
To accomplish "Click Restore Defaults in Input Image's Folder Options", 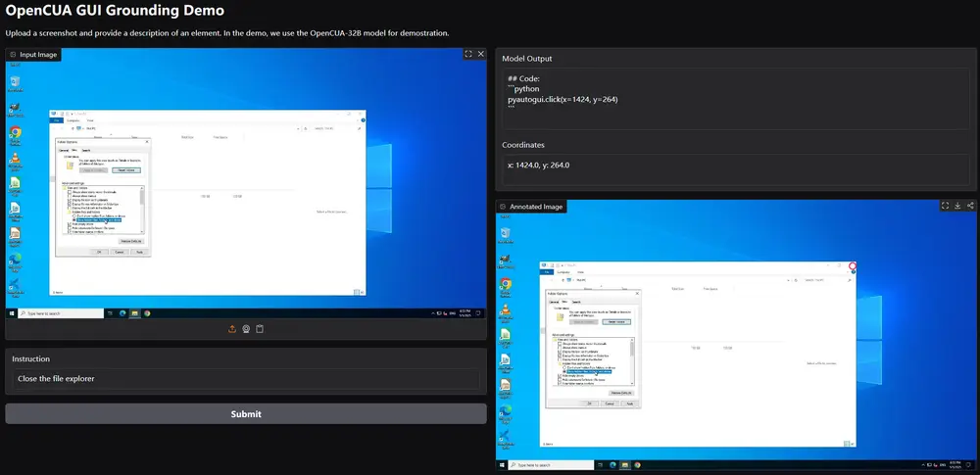I will pyautogui.click(x=129, y=241).
